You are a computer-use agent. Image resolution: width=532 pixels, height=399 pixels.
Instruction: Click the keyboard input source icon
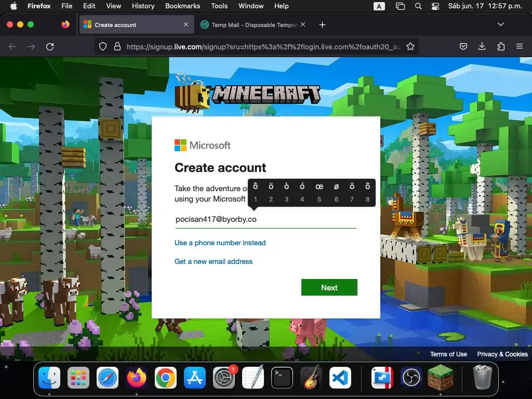tap(379, 6)
